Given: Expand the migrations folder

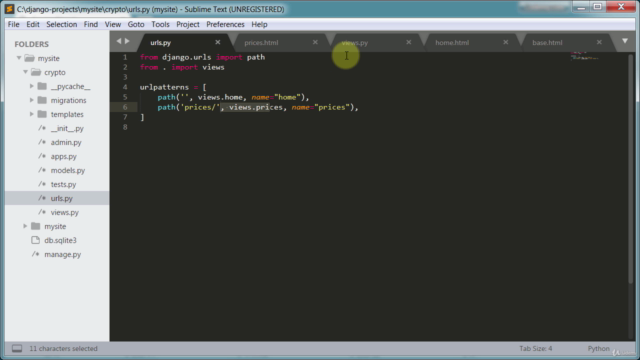Looking at the screenshot, I should pos(32,100).
